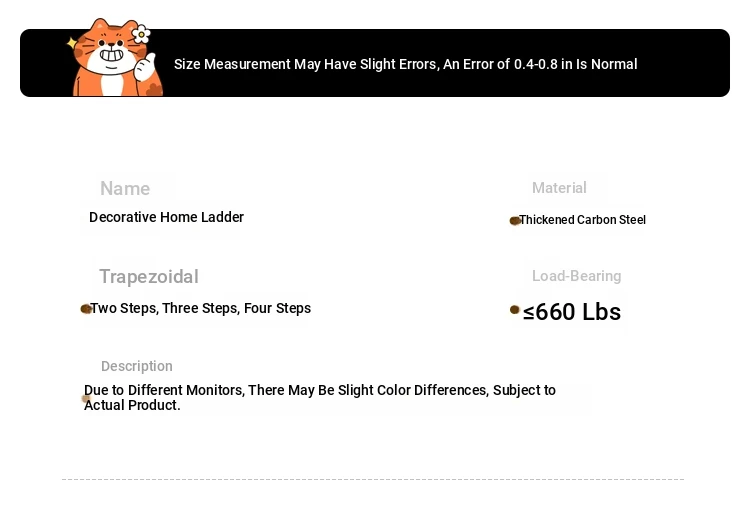Click faded bullet before color differences description
750x518 pixels.
tap(86, 398)
